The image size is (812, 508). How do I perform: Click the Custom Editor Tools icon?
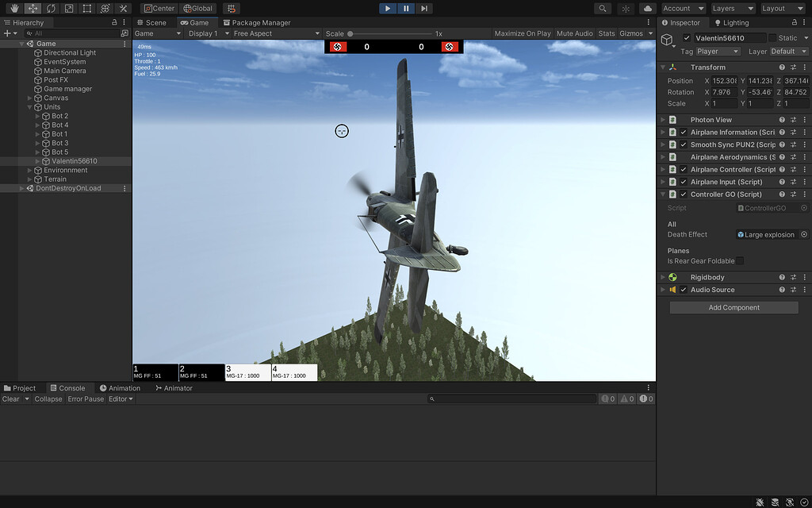click(x=123, y=8)
